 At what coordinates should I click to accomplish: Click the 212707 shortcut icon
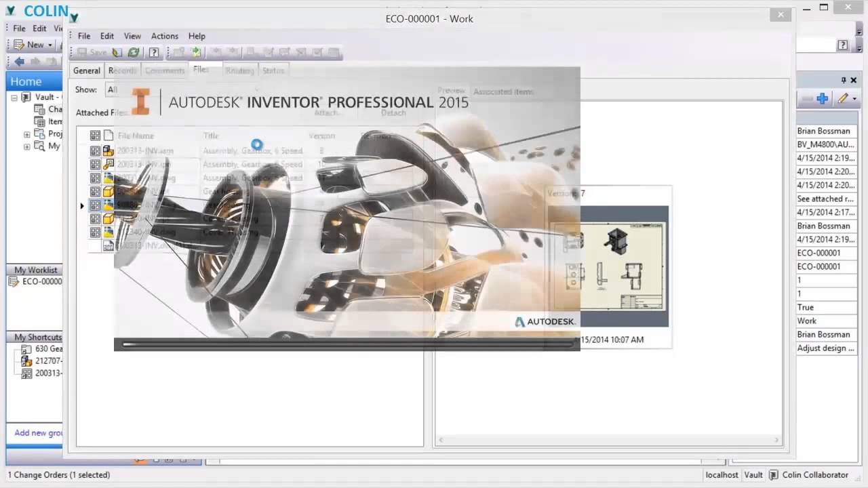[26, 361]
